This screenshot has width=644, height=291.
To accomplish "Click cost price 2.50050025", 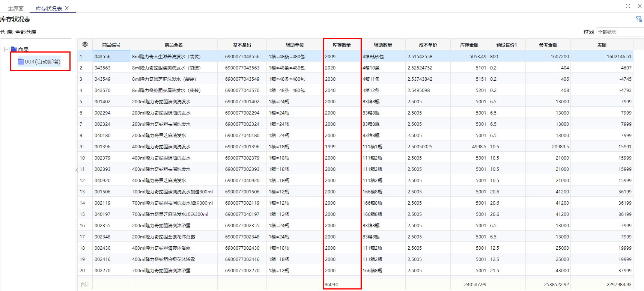I will point(420,146).
